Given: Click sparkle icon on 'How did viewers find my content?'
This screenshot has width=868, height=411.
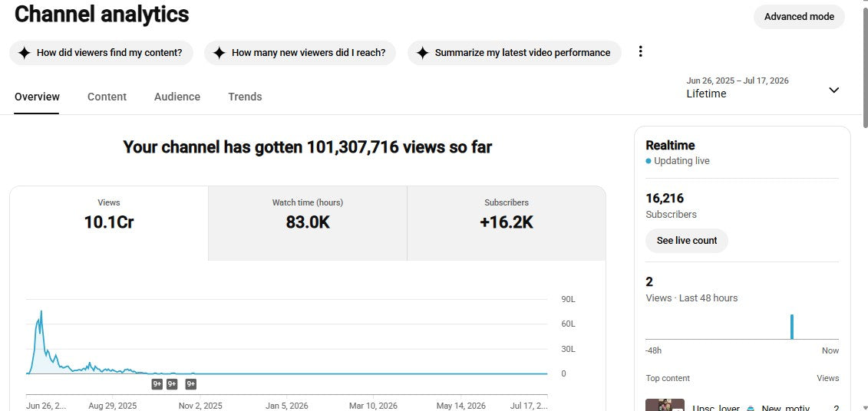Looking at the screenshot, I should 24,53.
